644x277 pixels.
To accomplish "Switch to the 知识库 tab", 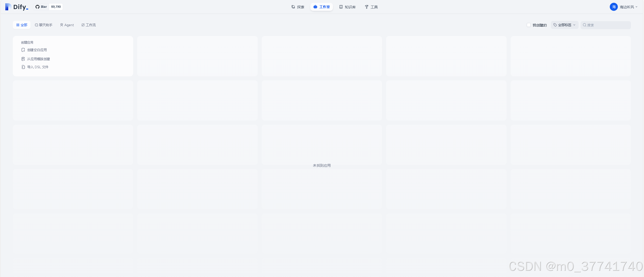I will pyautogui.click(x=347, y=7).
